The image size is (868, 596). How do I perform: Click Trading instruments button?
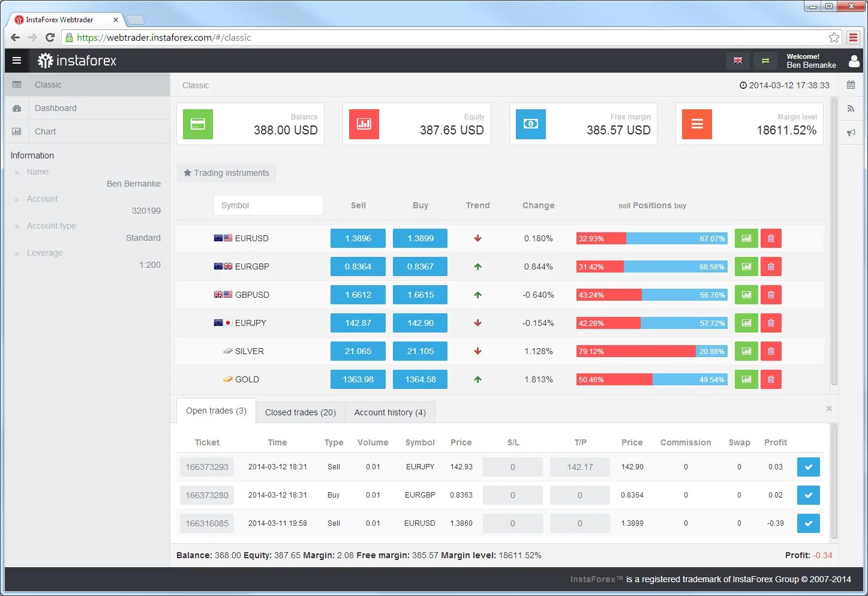[x=226, y=173]
